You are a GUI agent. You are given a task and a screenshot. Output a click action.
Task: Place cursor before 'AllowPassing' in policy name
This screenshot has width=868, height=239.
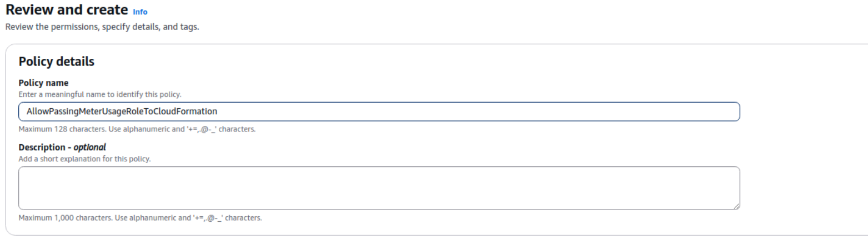click(x=27, y=111)
